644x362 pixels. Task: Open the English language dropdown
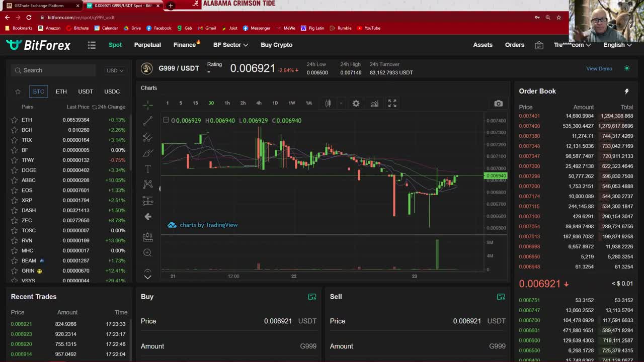tap(617, 45)
